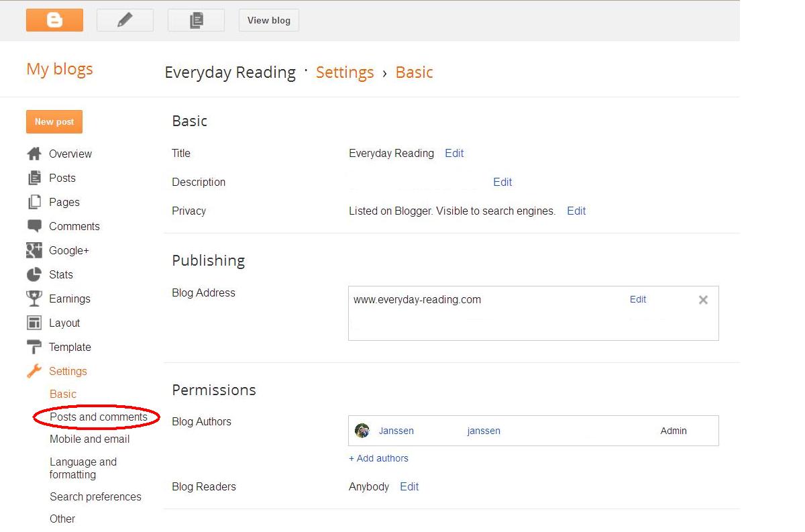Go to Search preferences settings

point(95,496)
